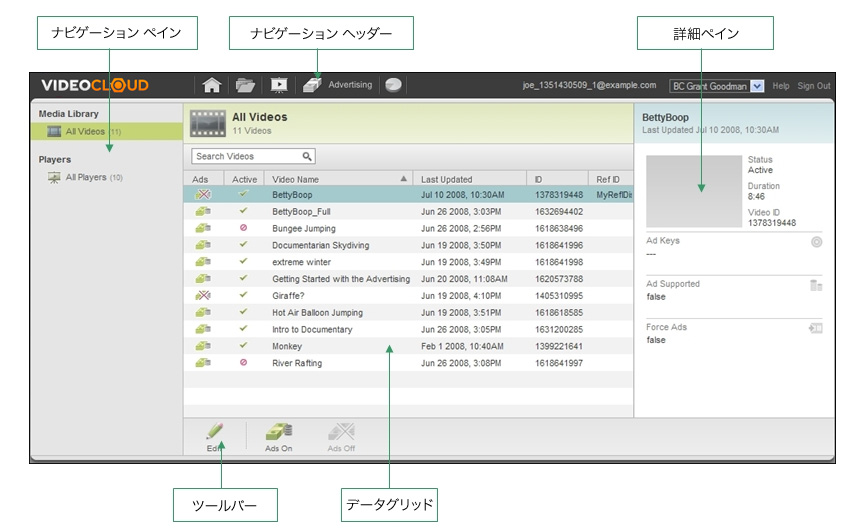Viewport: 855px width, 529px height.
Task: Click the Ad Keys target icon
Action: click(x=816, y=242)
